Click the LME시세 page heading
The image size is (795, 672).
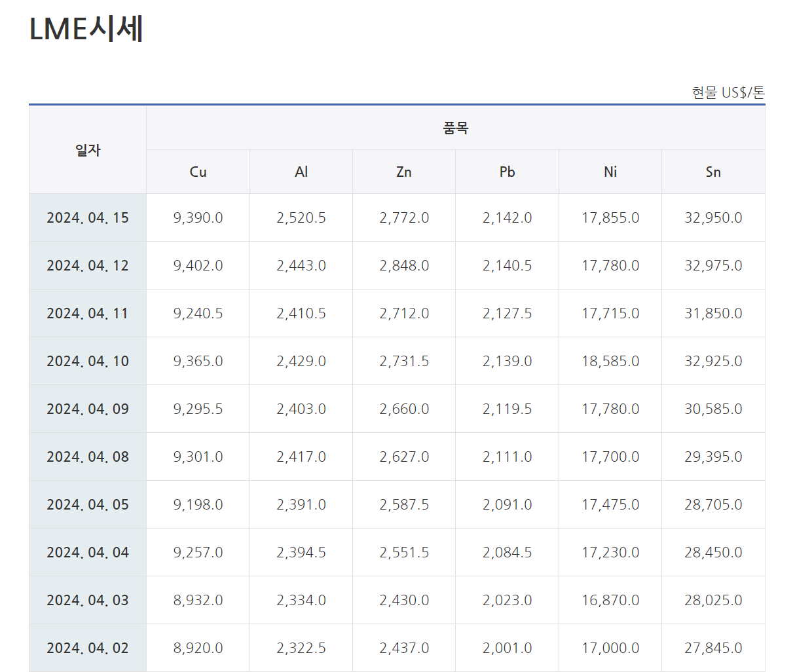click(86, 29)
